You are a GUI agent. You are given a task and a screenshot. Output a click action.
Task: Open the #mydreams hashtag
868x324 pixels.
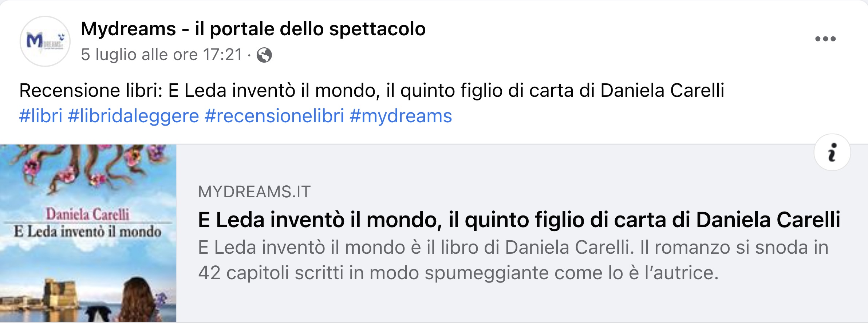click(401, 116)
